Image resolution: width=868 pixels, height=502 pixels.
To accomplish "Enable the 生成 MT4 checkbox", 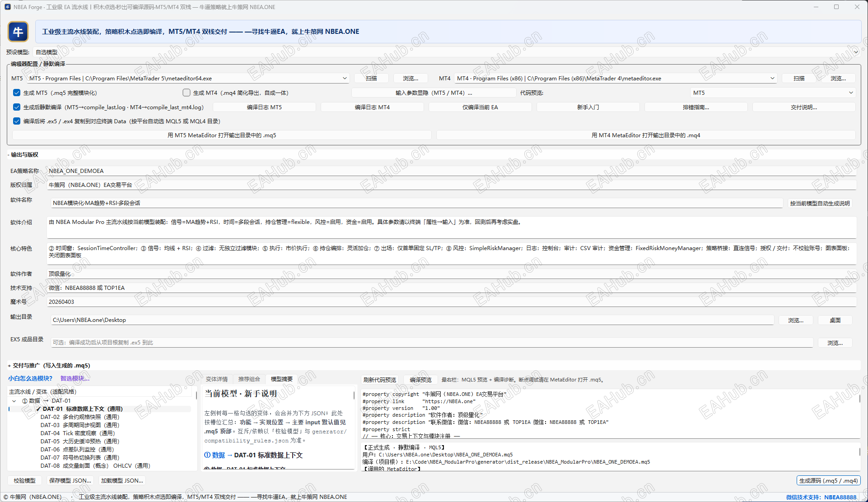I will [x=187, y=93].
